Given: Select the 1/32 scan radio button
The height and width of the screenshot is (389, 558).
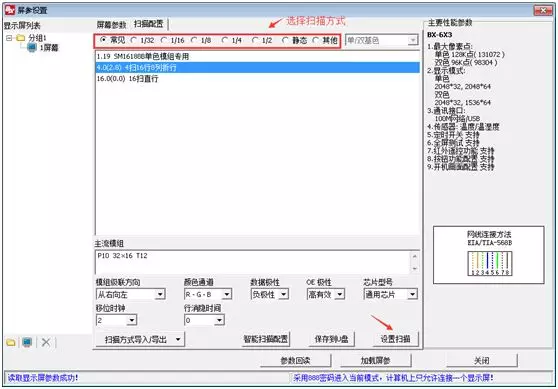Looking at the screenshot, I should click(x=133, y=40).
